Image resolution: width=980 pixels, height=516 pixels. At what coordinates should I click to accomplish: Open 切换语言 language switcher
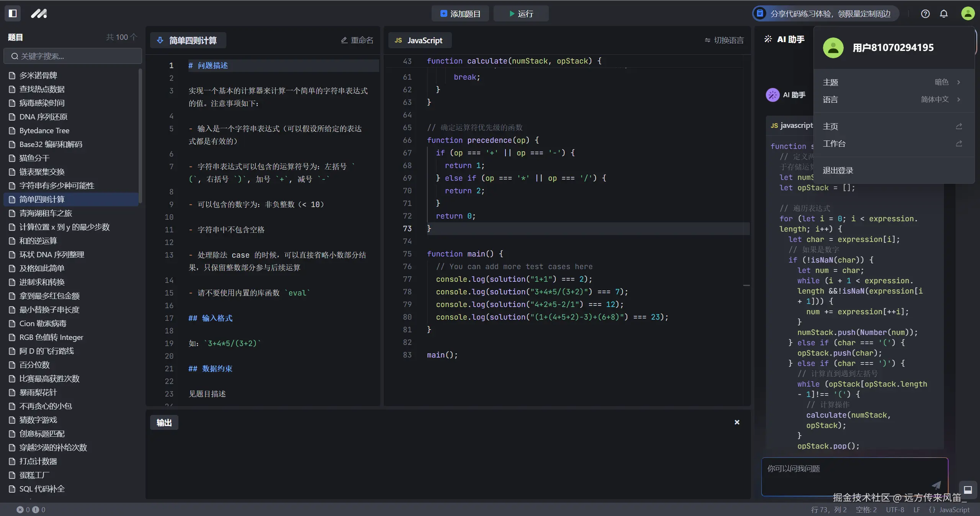pyautogui.click(x=724, y=40)
